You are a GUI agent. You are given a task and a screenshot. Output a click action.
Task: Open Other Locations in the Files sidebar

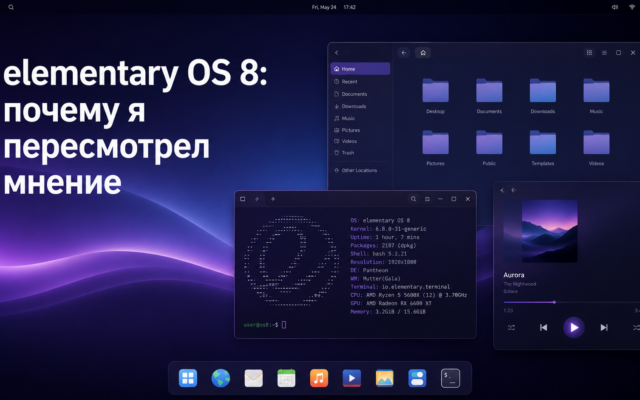360,170
